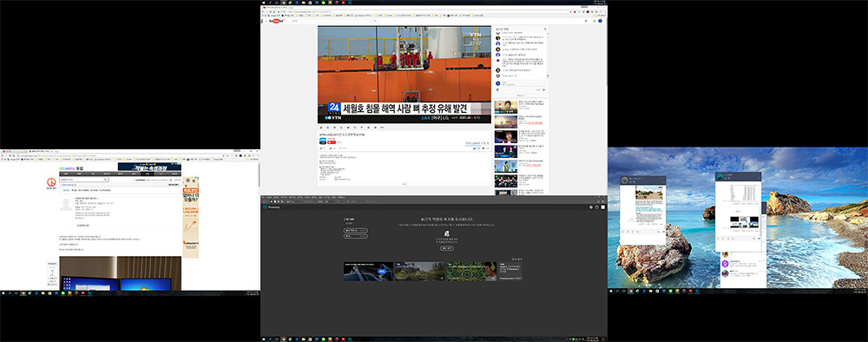Open the left messenger chat window on desktop

[642, 210]
